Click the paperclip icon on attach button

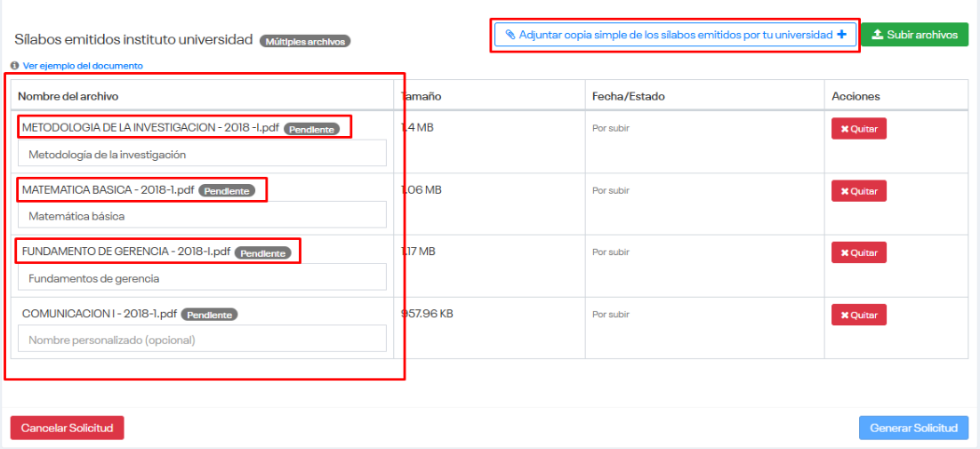tap(510, 35)
